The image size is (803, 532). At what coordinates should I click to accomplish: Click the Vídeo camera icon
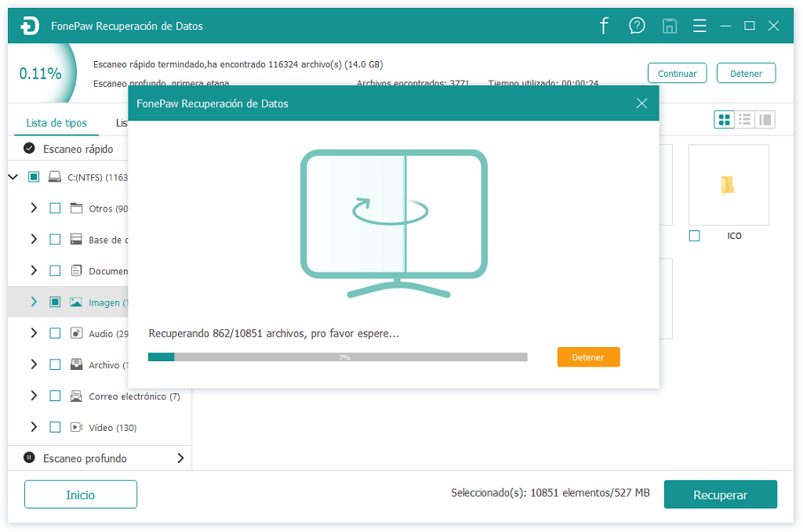pyautogui.click(x=76, y=427)
